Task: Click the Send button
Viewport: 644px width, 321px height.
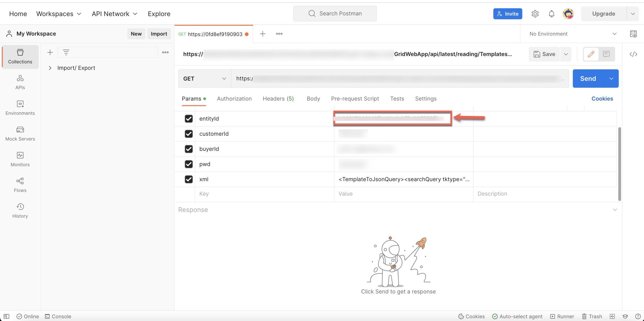Action: [x=588, y=79]
